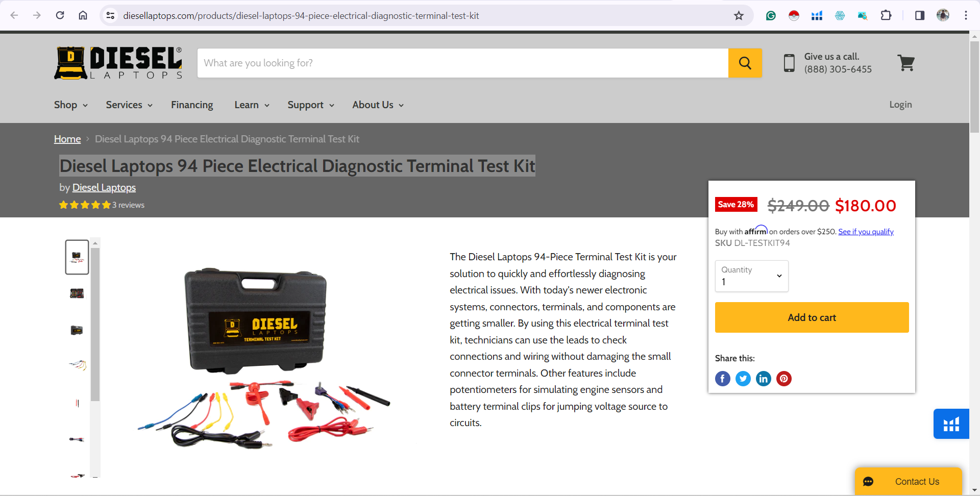Toggle the browser side panel icon

point(919,15)
